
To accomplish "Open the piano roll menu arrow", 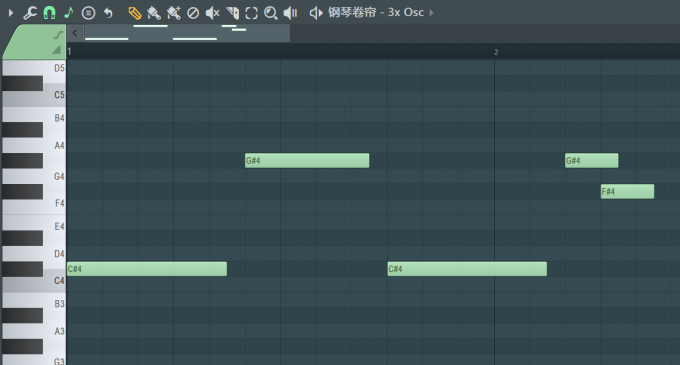I will (11, 13).
